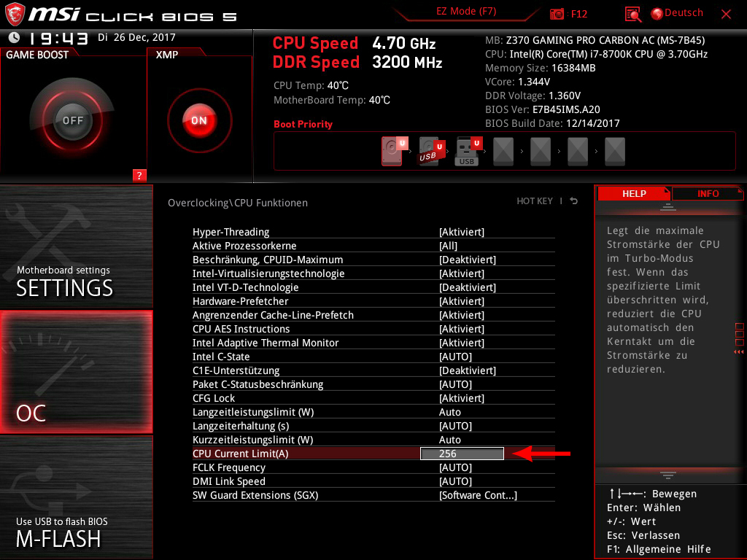
Task: Open Hyper-Threading [Aktiviert] option
Action: pos(373,232)
